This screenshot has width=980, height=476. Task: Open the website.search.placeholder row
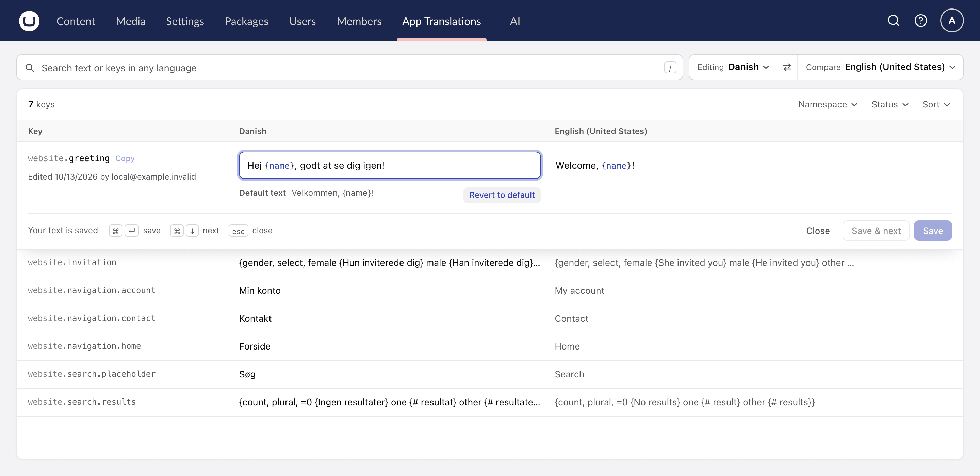pyautogui.click(x=490, y=374)
